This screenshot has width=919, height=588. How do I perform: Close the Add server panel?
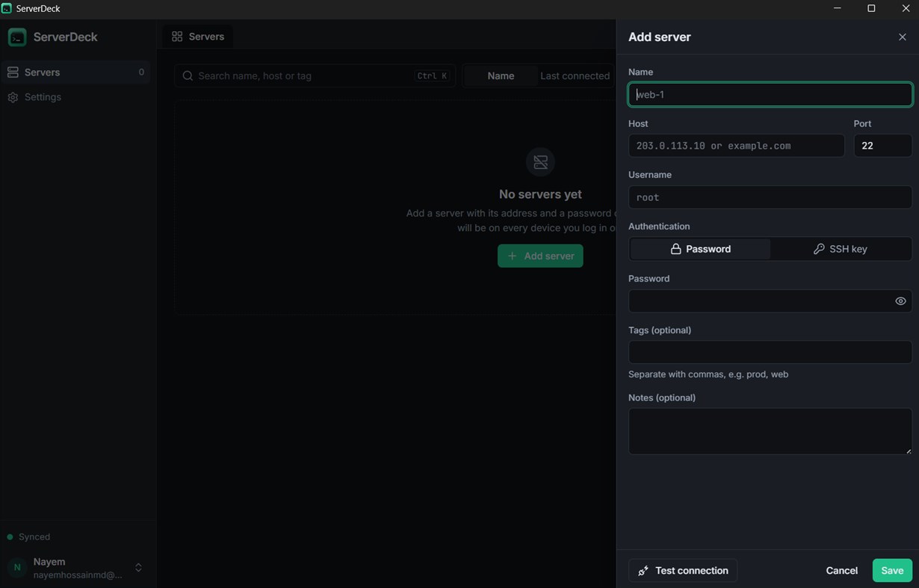pyautogui.click(x=902, y=37)
